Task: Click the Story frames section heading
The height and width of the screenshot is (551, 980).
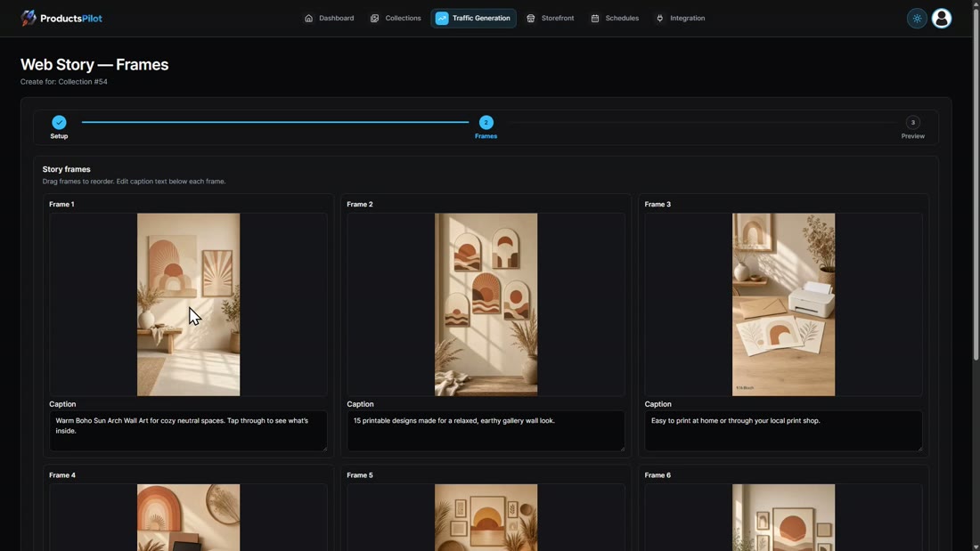Action: tap(66, 169)
